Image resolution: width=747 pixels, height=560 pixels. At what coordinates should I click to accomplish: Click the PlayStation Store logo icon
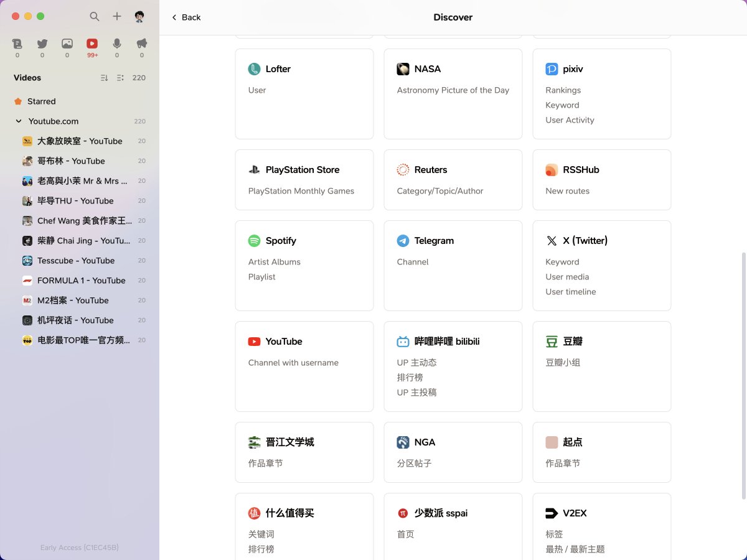(x=254, y=170)
